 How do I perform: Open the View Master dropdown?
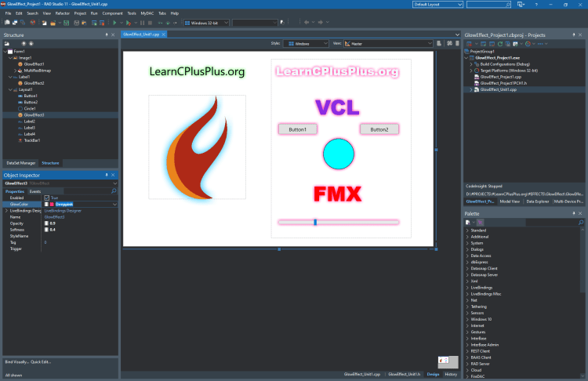tap(430, 43)
